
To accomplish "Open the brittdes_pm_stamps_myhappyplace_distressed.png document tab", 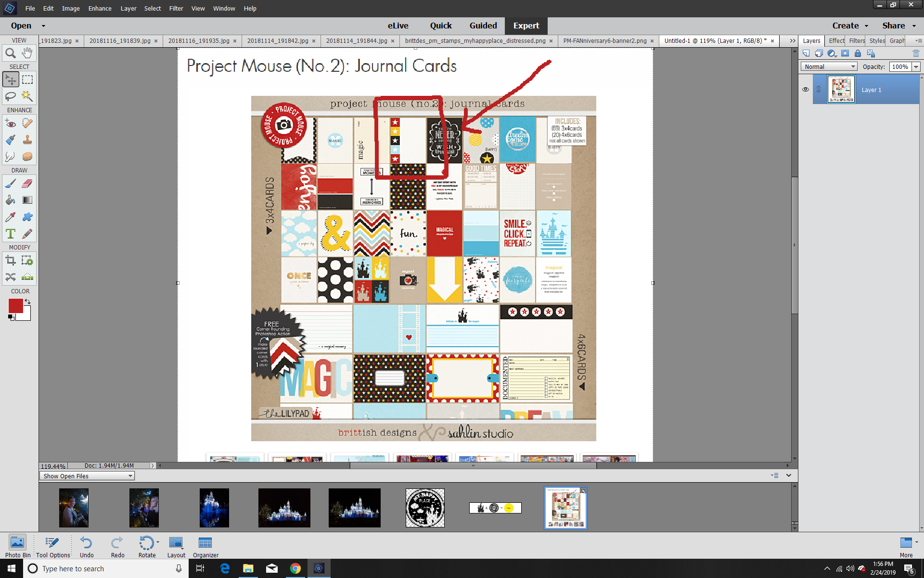I will (475, 40).
